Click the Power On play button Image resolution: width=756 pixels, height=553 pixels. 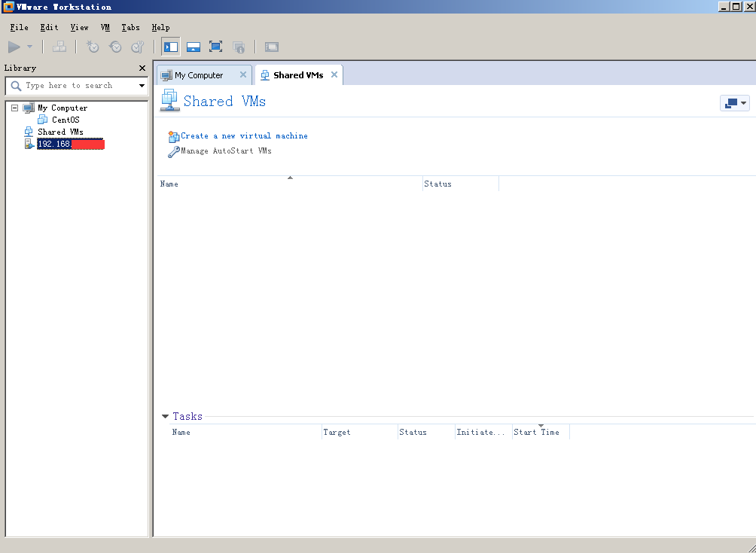tap(14, 47)
